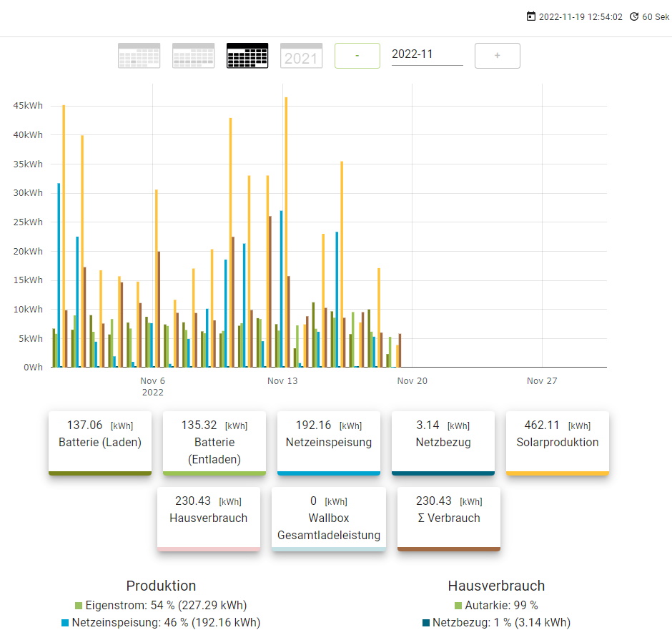Click the dark Netzbezug legend swatch under Hausverbrauch
The height and width of the screenshot is (635, 672).
tap(426, 623)
